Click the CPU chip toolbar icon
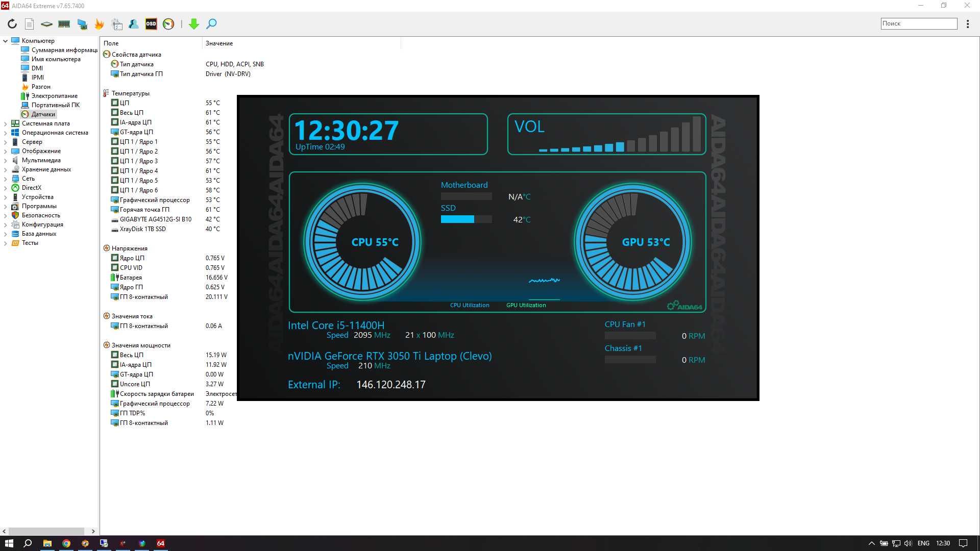The width and height of the screenshot is (980, 551). [46, 23]
